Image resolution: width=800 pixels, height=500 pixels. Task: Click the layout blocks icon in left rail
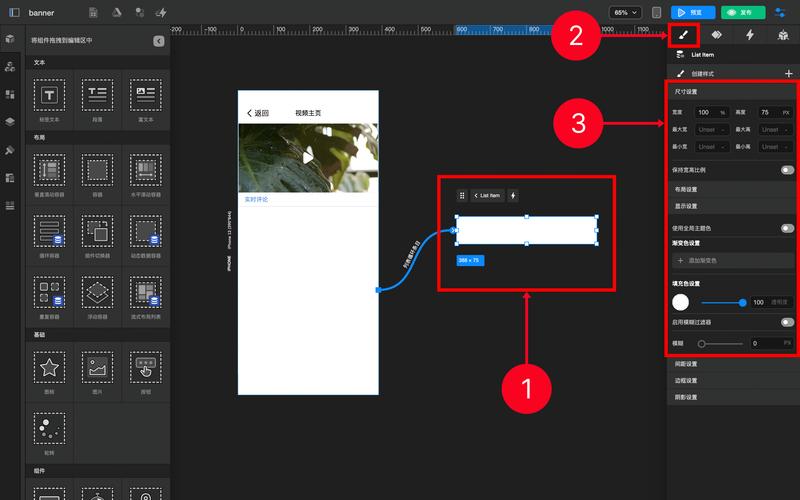(10, 94)
